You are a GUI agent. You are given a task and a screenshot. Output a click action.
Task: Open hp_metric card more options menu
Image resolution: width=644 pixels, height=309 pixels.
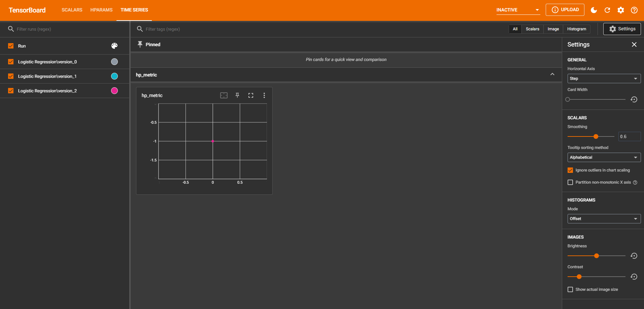coord(264,95)
